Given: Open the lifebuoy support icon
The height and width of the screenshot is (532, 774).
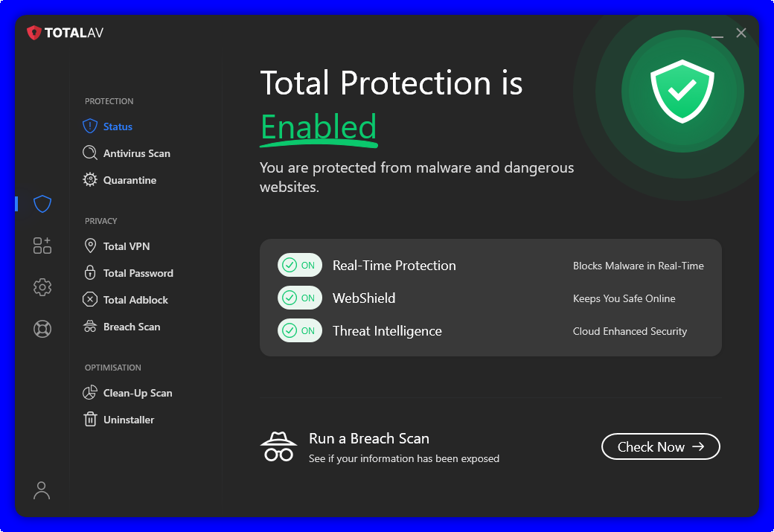Looking at the screenshot, I should [42, 329].
